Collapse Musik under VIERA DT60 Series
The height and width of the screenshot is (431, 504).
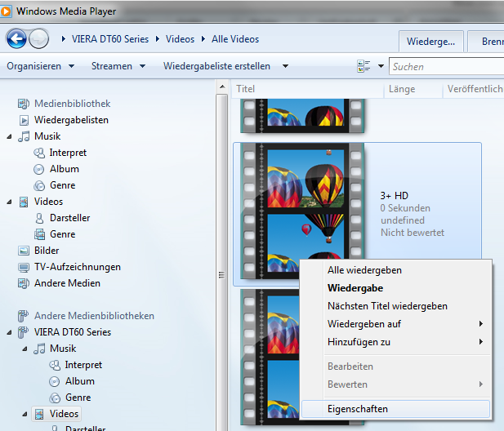[x=25, y=349]
